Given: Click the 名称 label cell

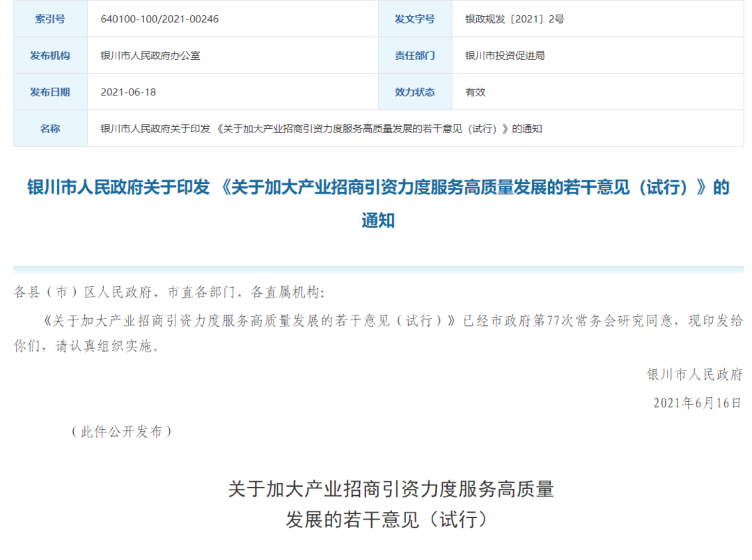Looking at the screenshot, I should [50, 129].
